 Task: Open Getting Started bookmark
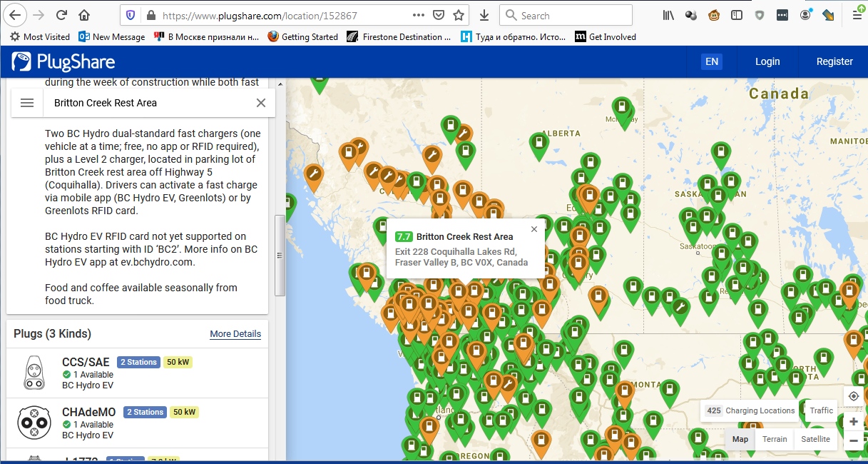click(302, 36)
